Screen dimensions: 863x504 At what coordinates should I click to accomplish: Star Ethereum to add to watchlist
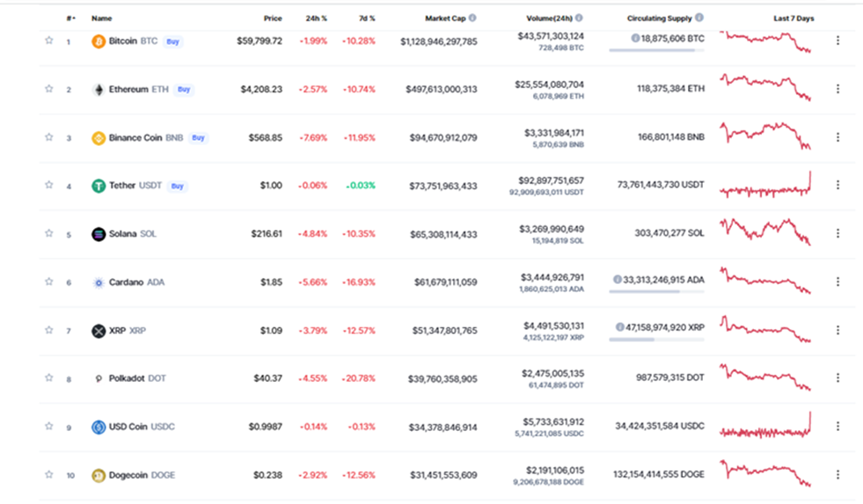pyautogui.click(x=49, y=89)
